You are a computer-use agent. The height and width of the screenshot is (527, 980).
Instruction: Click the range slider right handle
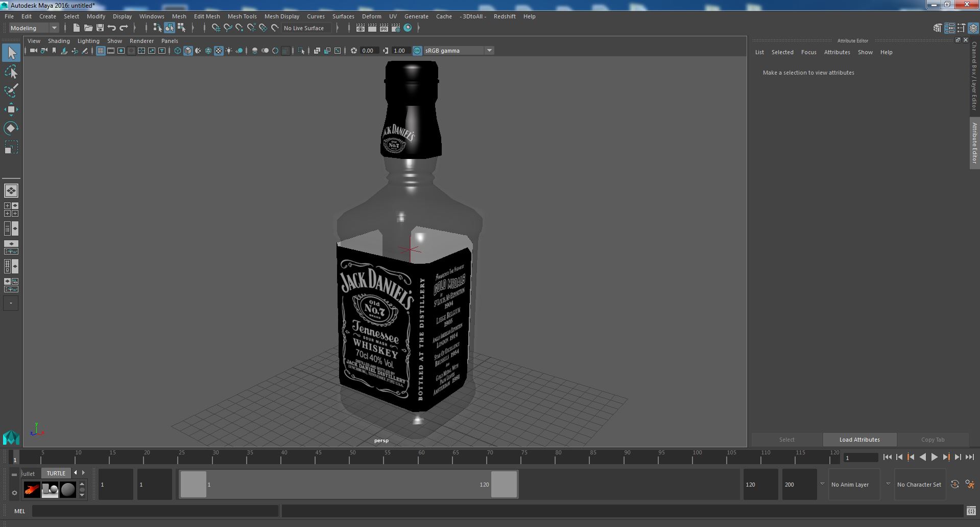[x=504, y=484]
